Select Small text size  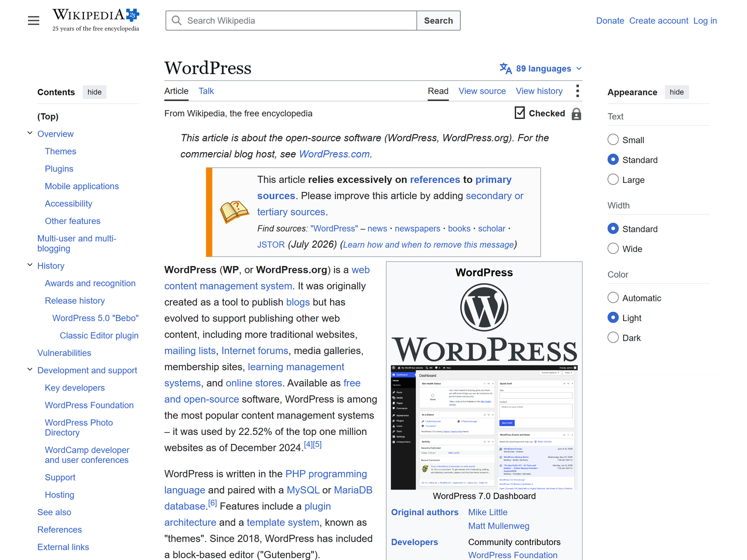point(613,140)
